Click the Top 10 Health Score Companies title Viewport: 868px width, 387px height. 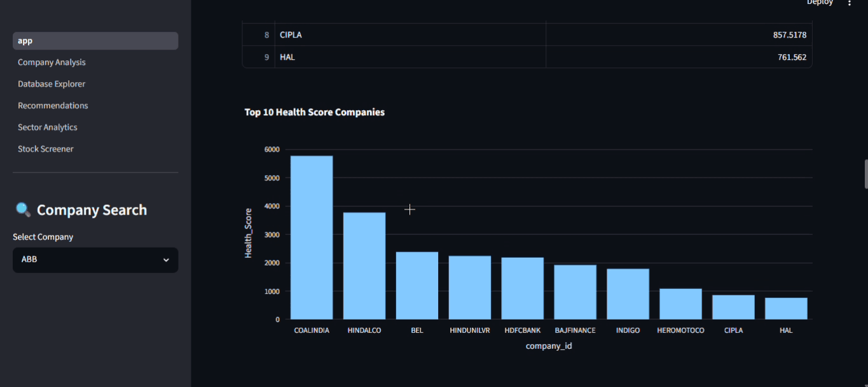[315, 112]
